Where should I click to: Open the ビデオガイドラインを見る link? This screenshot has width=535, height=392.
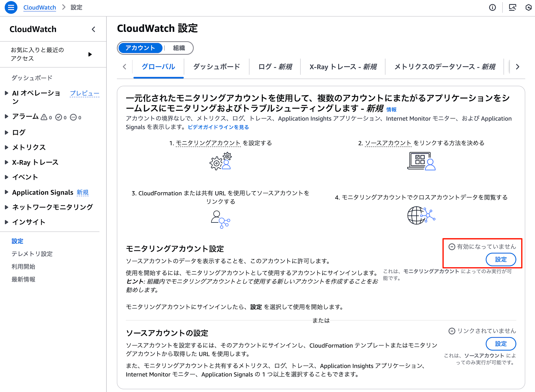(218, 127)
